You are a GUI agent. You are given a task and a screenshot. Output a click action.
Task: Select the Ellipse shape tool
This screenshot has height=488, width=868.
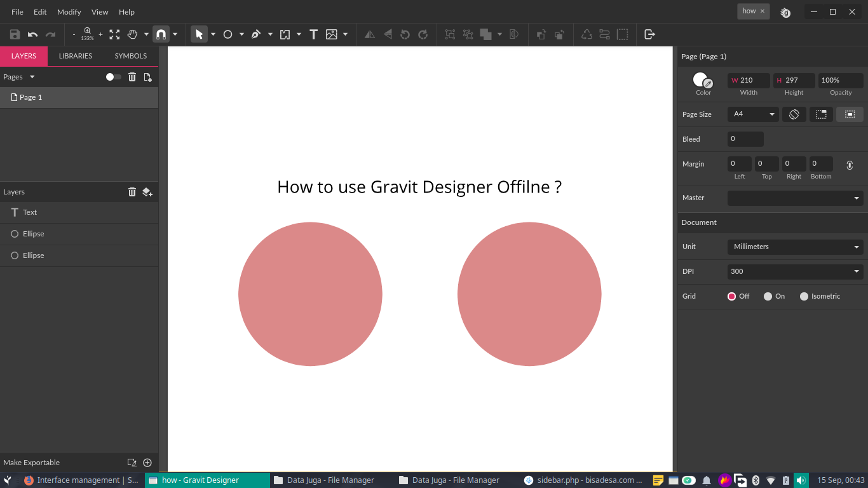[x=227, y=34]
